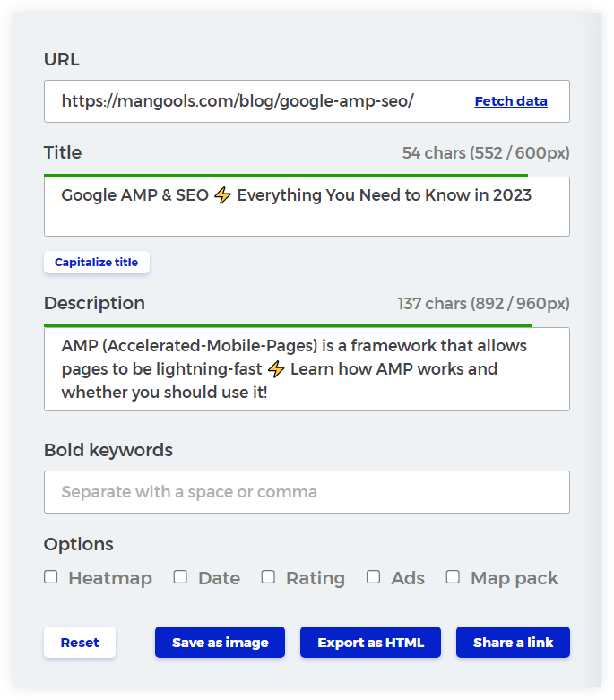The image size is (614, 700).
Task: Click the lightning bolt emoji in description
Action: click(x=276, y=369)
